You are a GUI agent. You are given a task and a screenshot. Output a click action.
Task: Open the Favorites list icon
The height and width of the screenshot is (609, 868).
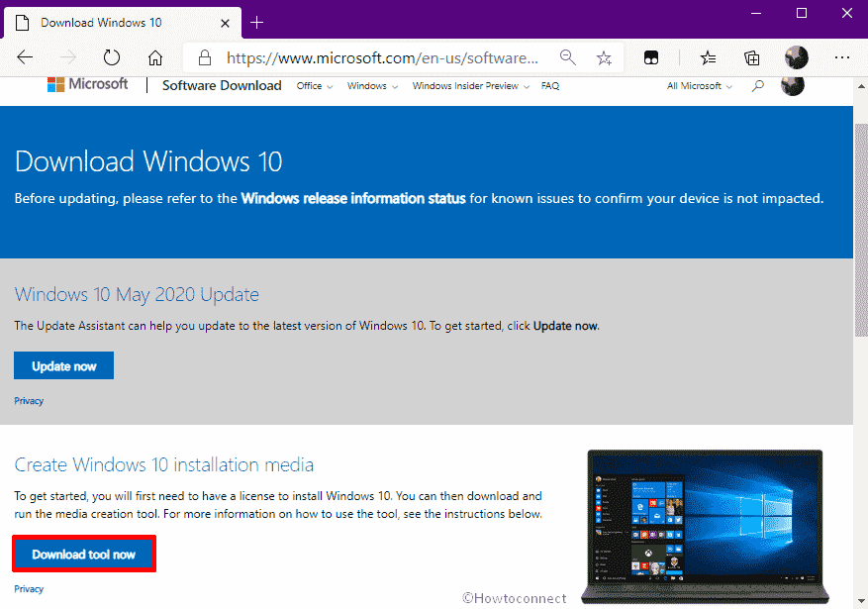708,57
